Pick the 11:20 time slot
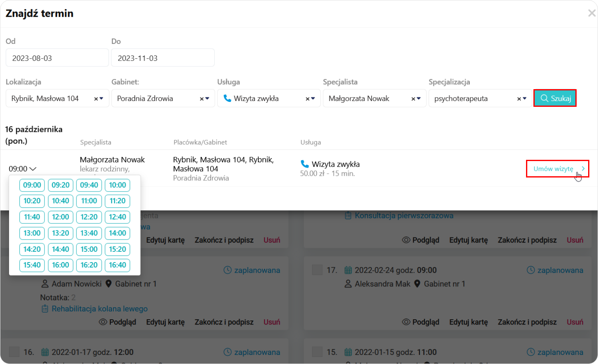Screen dimensions: 598x364 click(x=118, y=201)
